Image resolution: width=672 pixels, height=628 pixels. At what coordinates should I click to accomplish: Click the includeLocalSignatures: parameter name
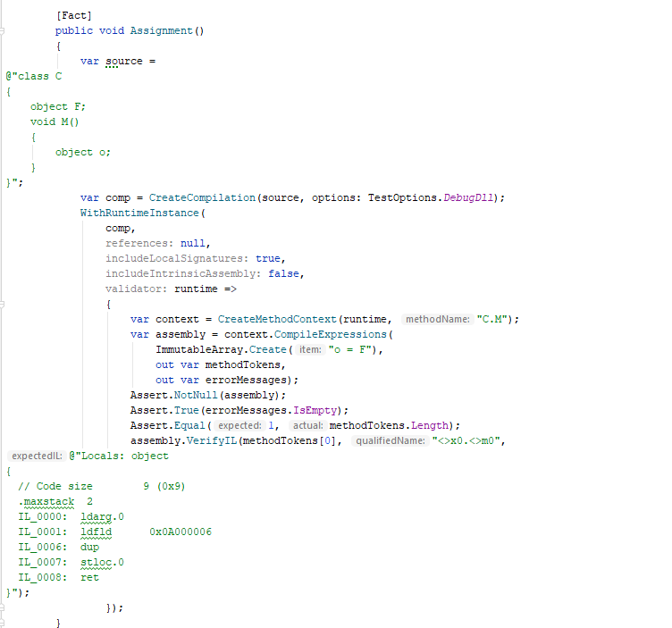point(177,259)
